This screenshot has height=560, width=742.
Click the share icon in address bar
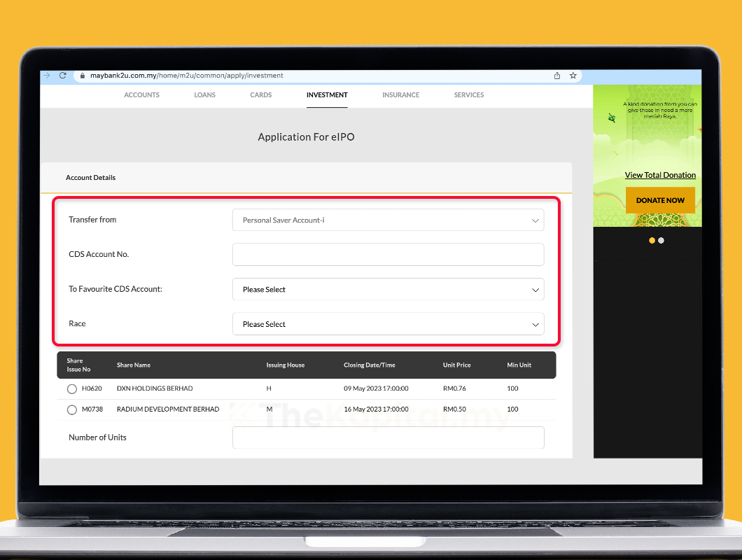[557, 76]
